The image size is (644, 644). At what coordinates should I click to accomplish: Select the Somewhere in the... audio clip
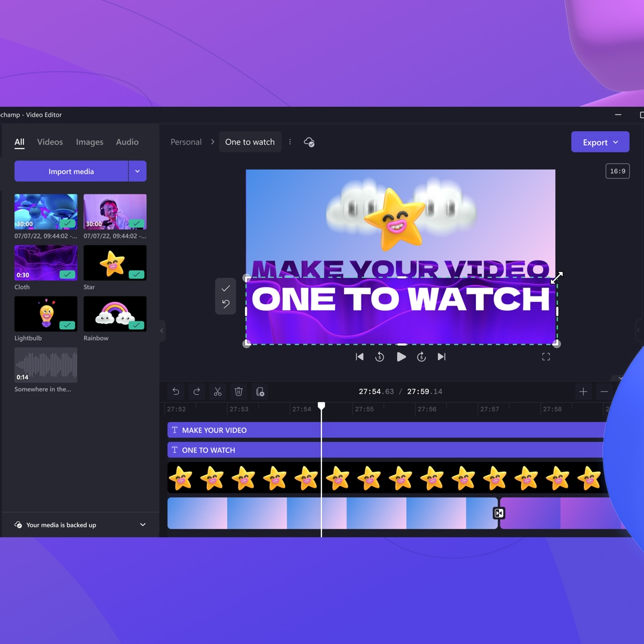[46, 365]
